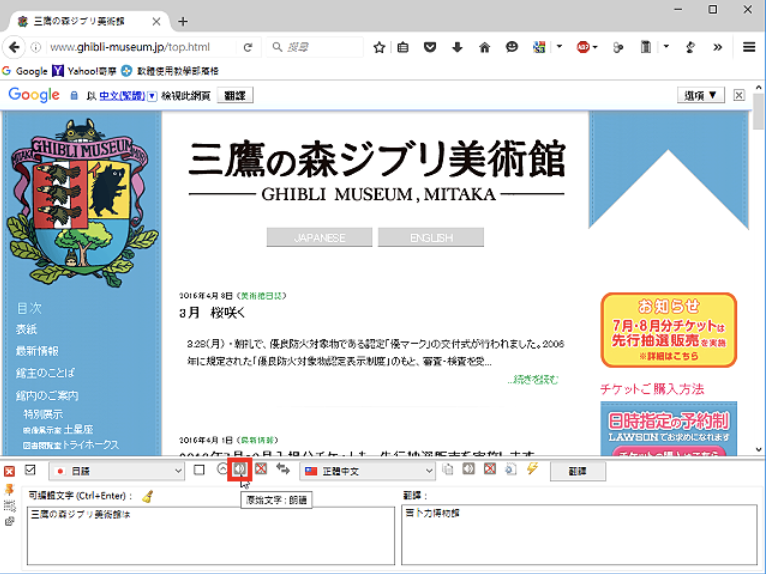Open the Google bookmark
The image size is (766, 574).
(x=25, y=71)
